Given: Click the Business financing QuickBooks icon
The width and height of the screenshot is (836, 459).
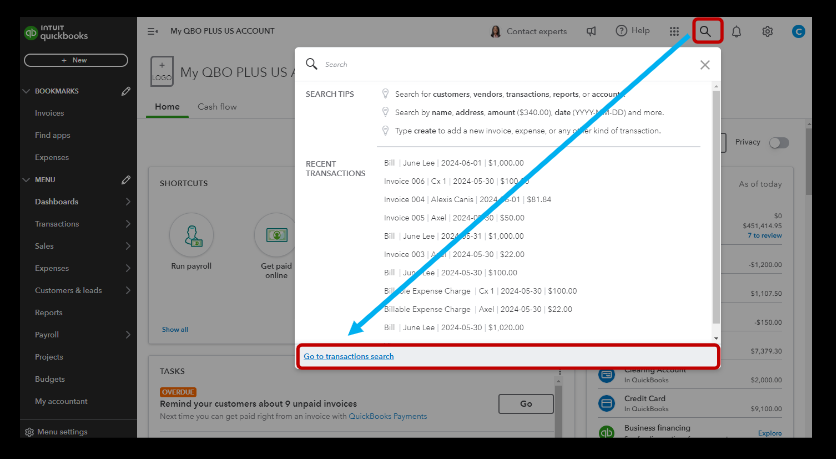Looking at the screenshot, I should coord(606,432).
